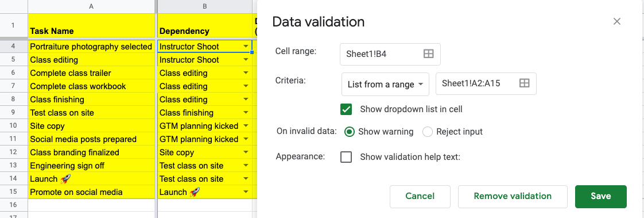Open dropdown arrow in row 7 Dependency cell
Screen dimensions: 644x218
246,86
